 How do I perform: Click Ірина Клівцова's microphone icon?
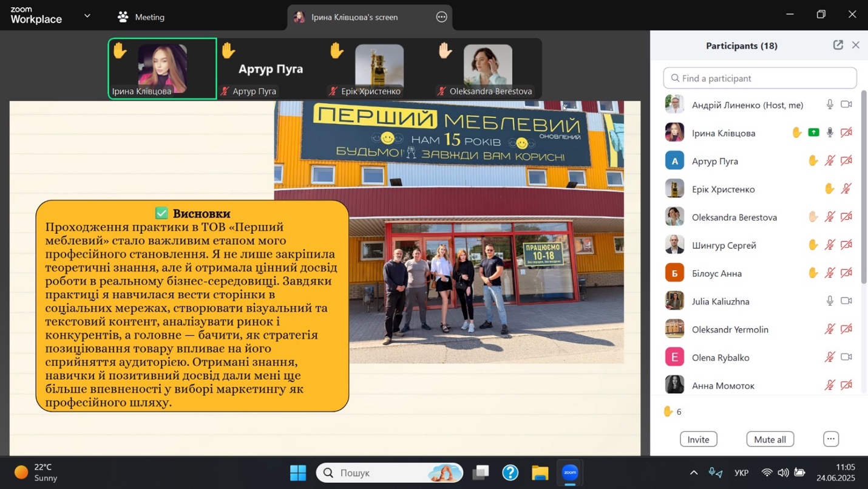click(830, 132)
